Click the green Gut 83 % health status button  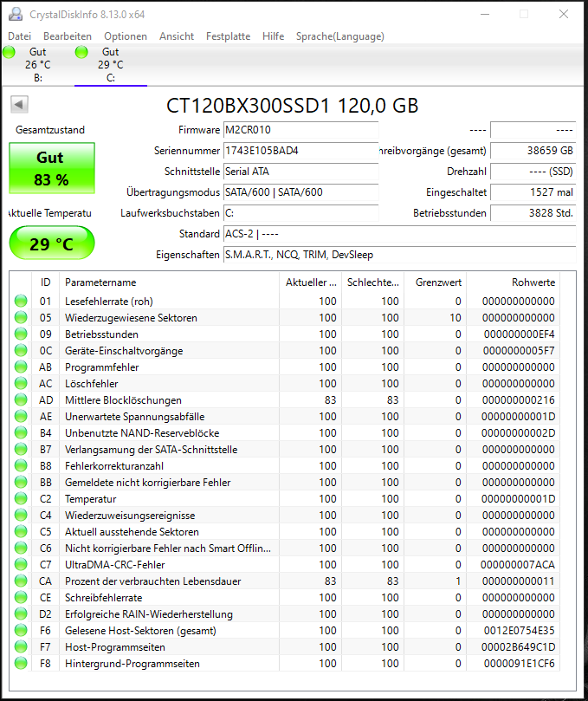52,168
